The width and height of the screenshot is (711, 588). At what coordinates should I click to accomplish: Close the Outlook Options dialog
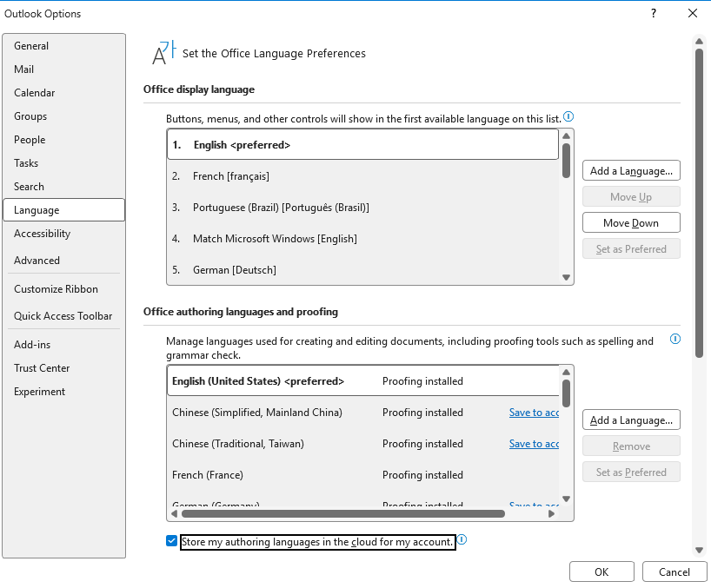(x=693, y=13)
